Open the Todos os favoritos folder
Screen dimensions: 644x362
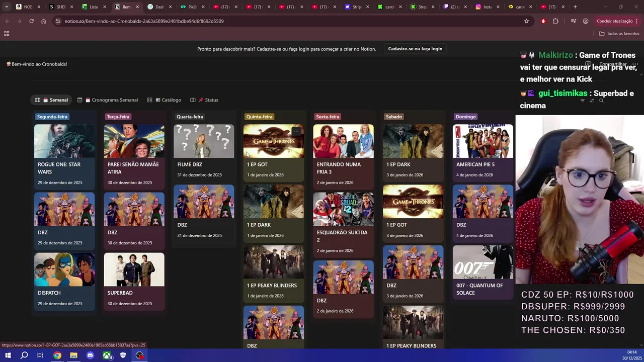(619, 33)
